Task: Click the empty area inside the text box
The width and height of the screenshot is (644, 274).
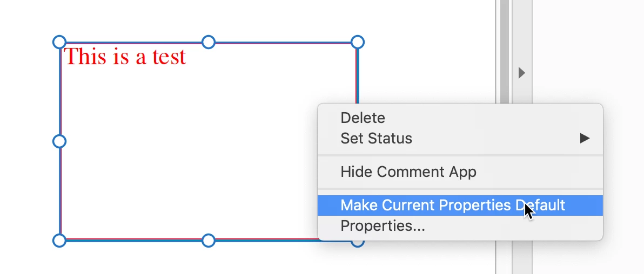Action: pyautogui.click(x=185, y=156)
